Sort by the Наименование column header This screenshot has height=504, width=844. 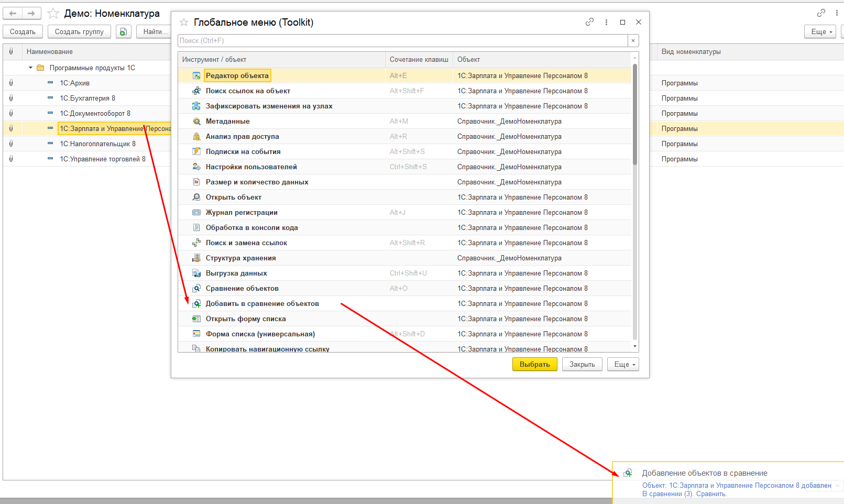coord(97,52)
